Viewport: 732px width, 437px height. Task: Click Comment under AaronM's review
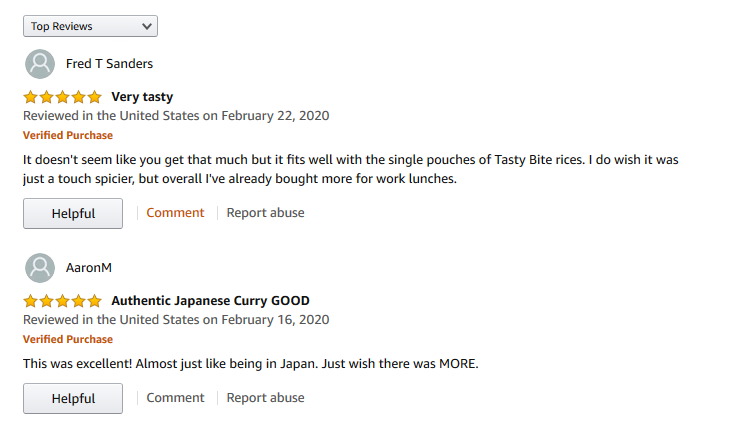175,398
